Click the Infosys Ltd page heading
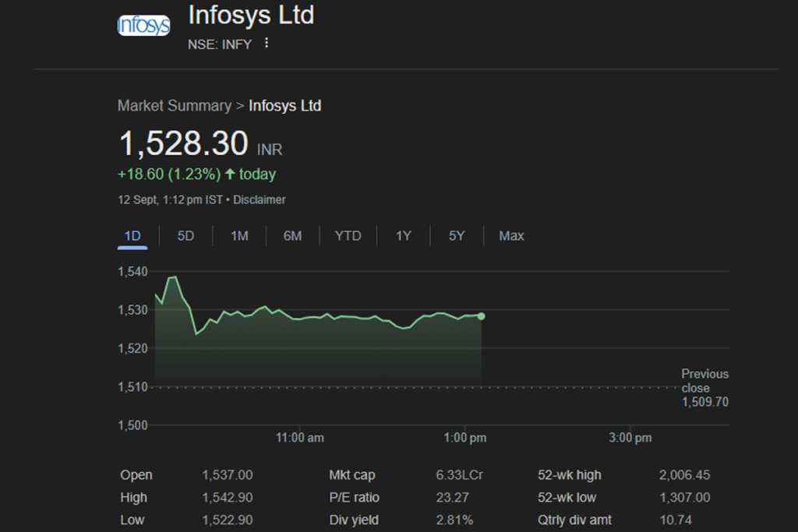Viewport: 798px width, 532px height. [x=251, y=16]
